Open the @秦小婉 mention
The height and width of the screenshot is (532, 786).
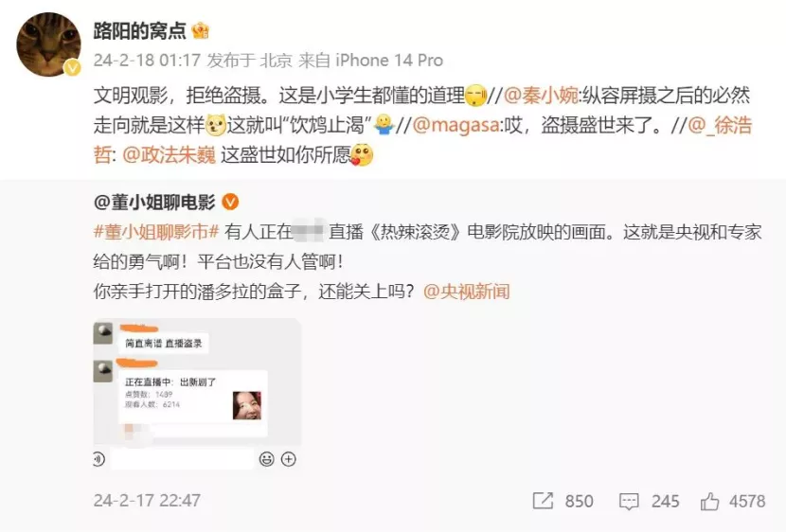[x=541, y=96]
